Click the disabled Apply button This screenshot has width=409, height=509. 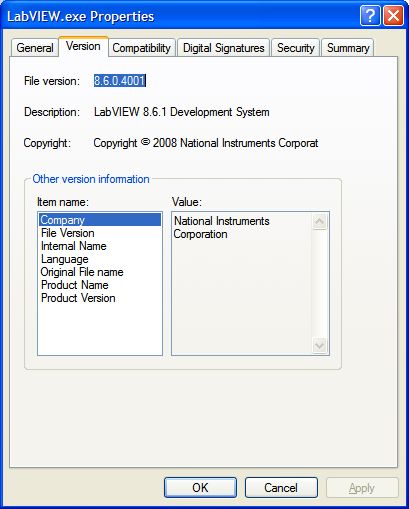(362, 488)
